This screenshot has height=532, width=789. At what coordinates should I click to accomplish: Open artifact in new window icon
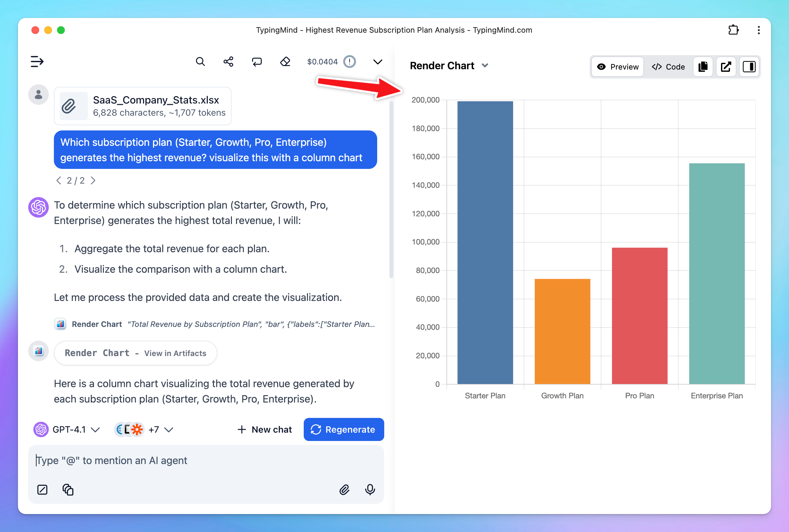click(726, 67)
